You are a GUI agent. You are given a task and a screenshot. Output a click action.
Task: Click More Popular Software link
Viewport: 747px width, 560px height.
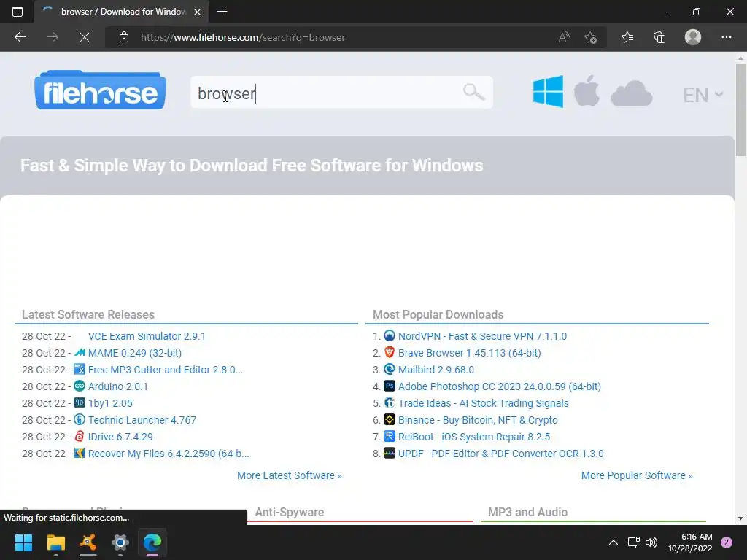pyautogui.click(x=637, y=475)
